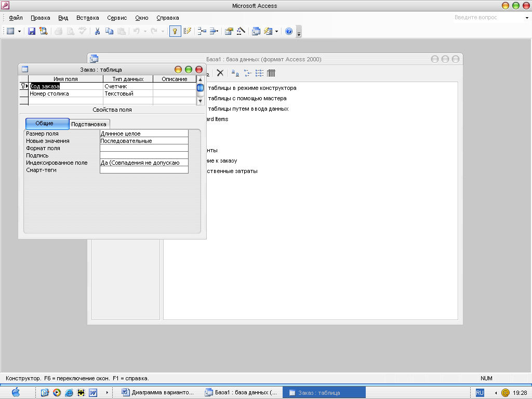Screen dimensions: 532x399
Task: Click the Индексированное поле property value
Action: point(144,163)
